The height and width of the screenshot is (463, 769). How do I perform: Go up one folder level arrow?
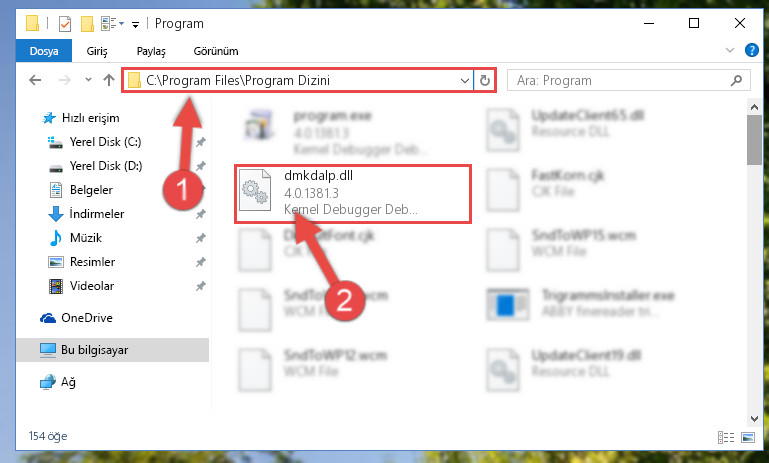109,80
